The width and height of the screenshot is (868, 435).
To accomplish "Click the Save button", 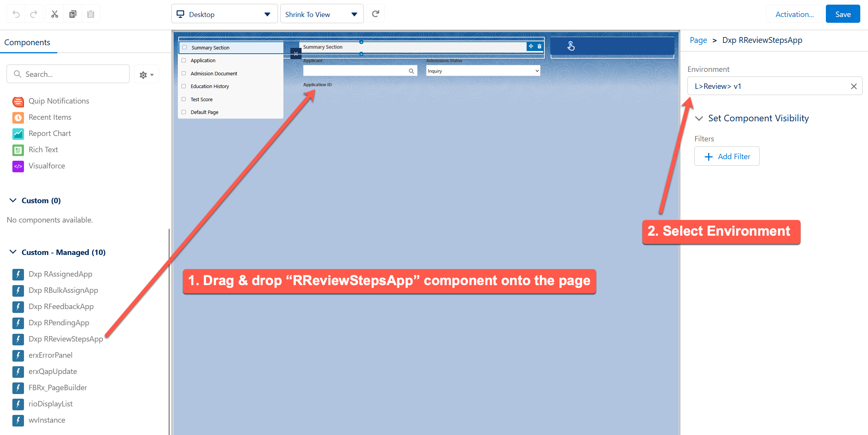I will pyautogui.click(x=842, y=14).
